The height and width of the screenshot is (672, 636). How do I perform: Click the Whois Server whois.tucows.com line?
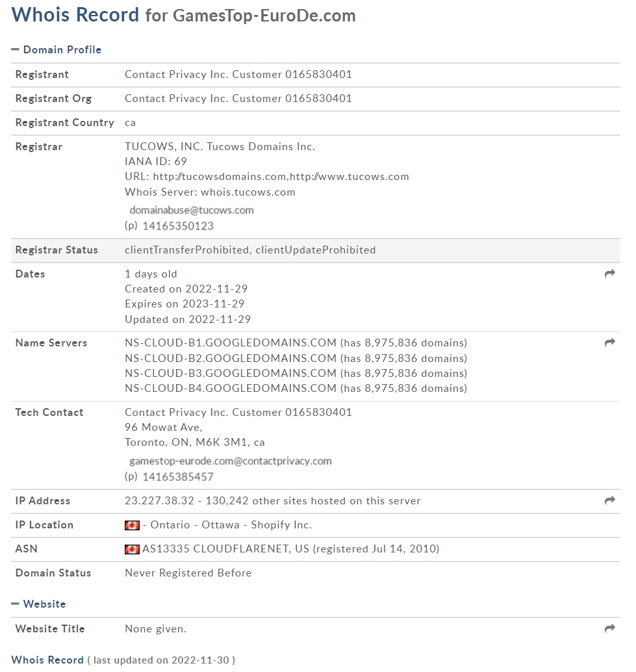[210, 192]
